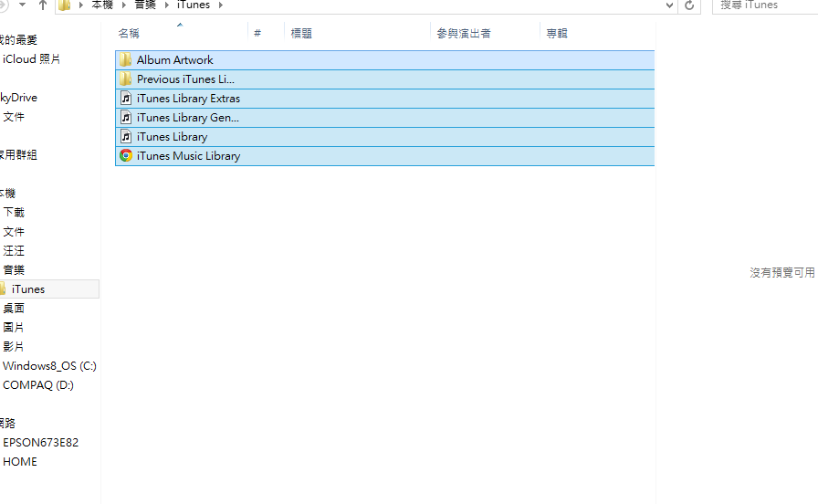Select the Previous iTunes Li... folder name
Screen dimensions: 818x504
185,79
